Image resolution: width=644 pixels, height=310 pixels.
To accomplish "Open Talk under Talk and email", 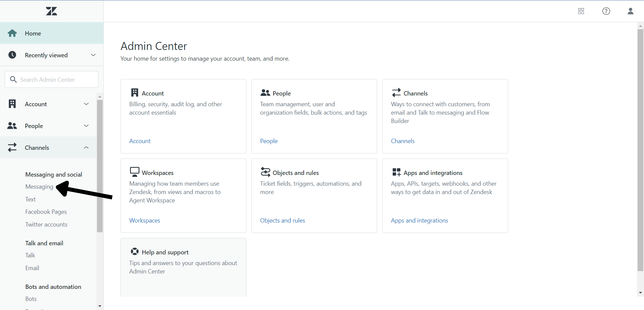I will [x=30, y=255].
